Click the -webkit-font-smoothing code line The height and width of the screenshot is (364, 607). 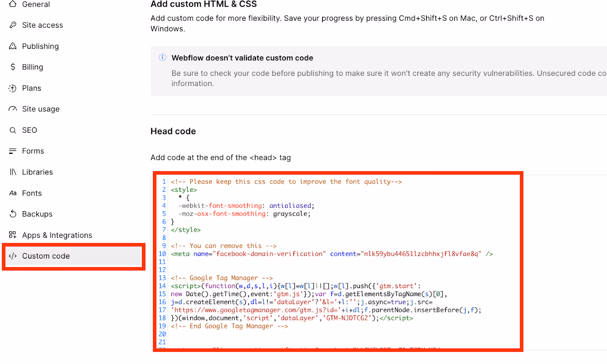pyautogui.click(x=247, y=206)
